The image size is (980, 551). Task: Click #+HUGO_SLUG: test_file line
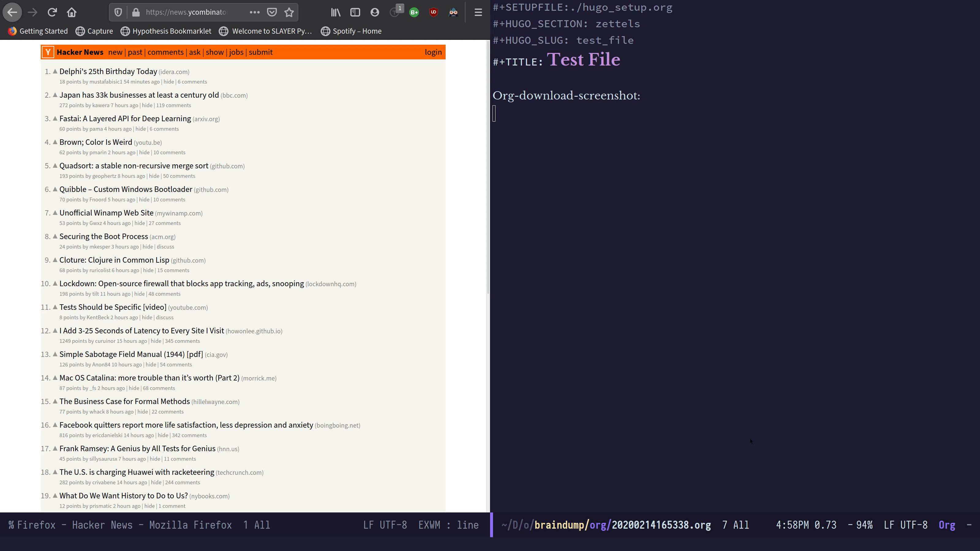(x=563, y=40)
